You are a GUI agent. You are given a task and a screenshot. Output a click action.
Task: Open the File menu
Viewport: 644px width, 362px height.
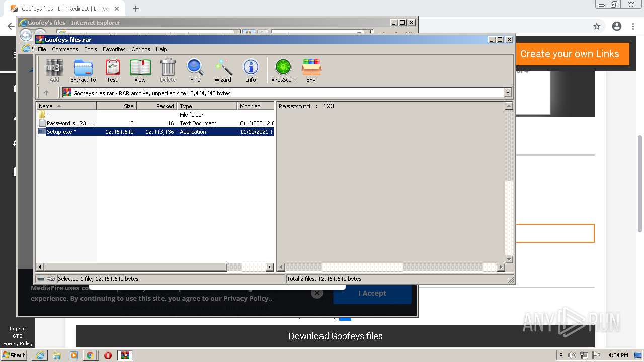pyautogui.click(x=42, y=49)
